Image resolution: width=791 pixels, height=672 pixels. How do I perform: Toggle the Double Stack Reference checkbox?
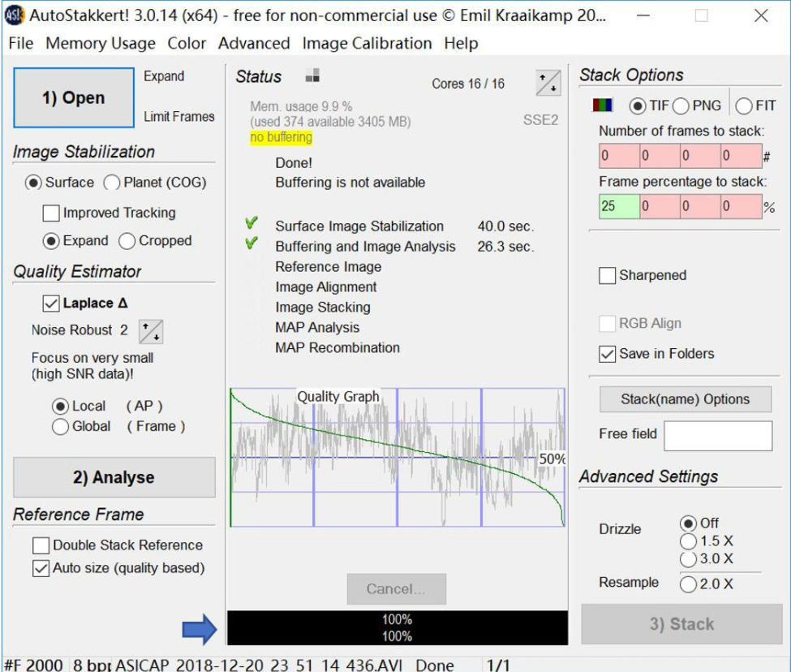41,545
